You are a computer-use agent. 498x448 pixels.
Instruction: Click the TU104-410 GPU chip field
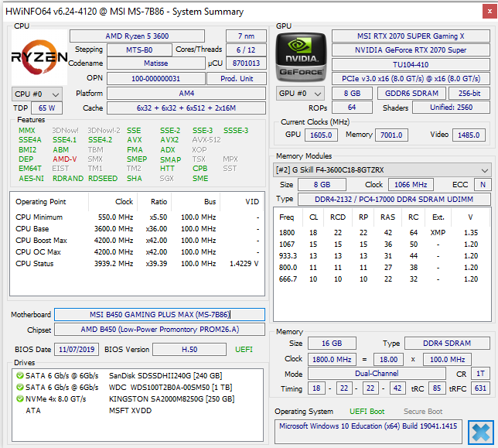[x=411, y=64]
